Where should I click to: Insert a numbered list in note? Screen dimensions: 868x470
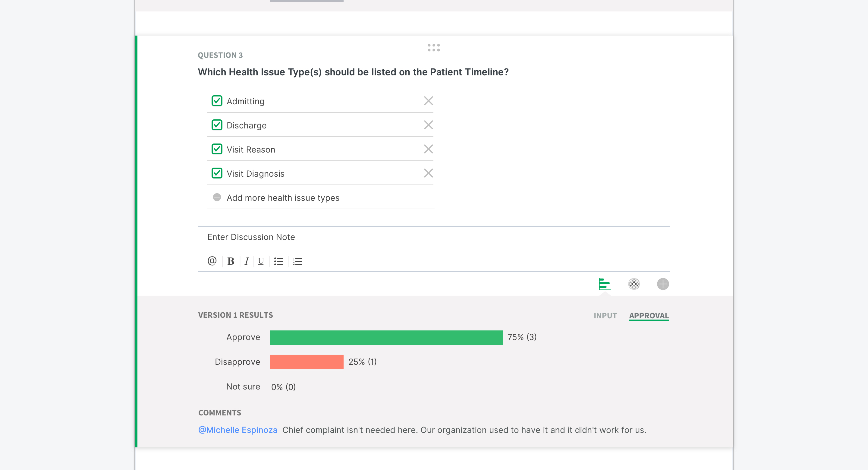[297, 261]
